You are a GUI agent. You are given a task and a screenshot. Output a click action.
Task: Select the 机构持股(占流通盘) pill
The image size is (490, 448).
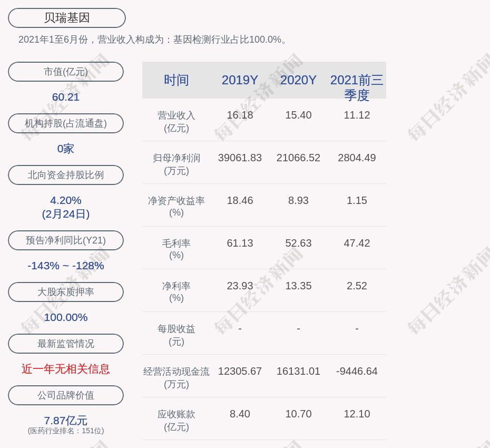coord(66,123)
